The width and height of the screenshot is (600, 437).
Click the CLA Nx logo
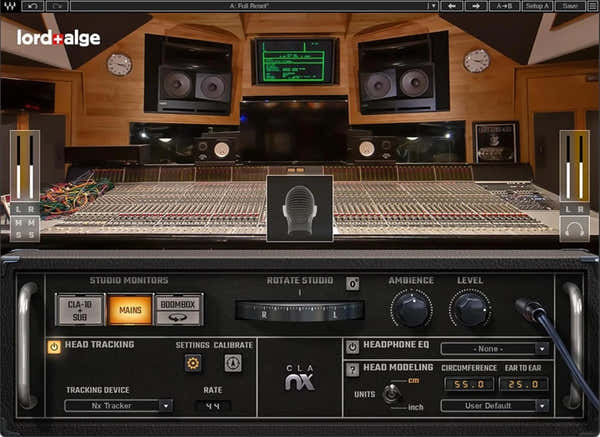click(x=300, y=378)
